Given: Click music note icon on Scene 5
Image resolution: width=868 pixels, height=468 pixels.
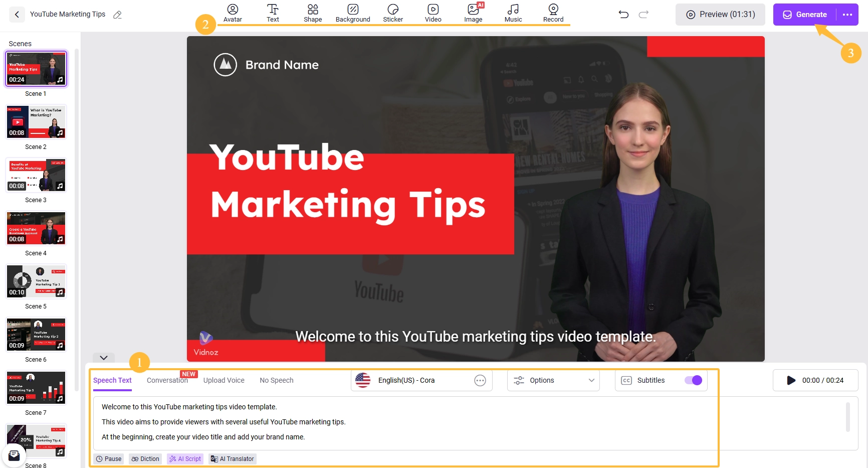Looking at the screenshot, I should point(60,292).
